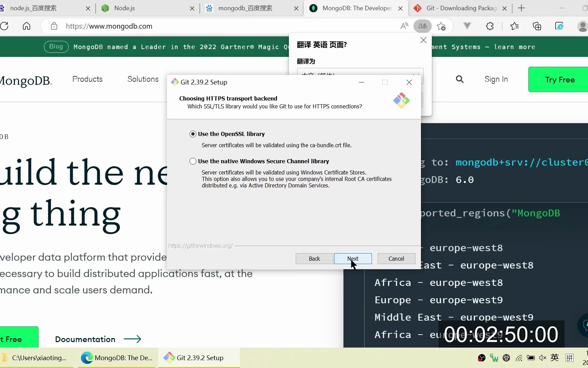Reload the current page
The height and width of the screenshot is (368, 588).
pyautogui.click(x=4, y=26)
